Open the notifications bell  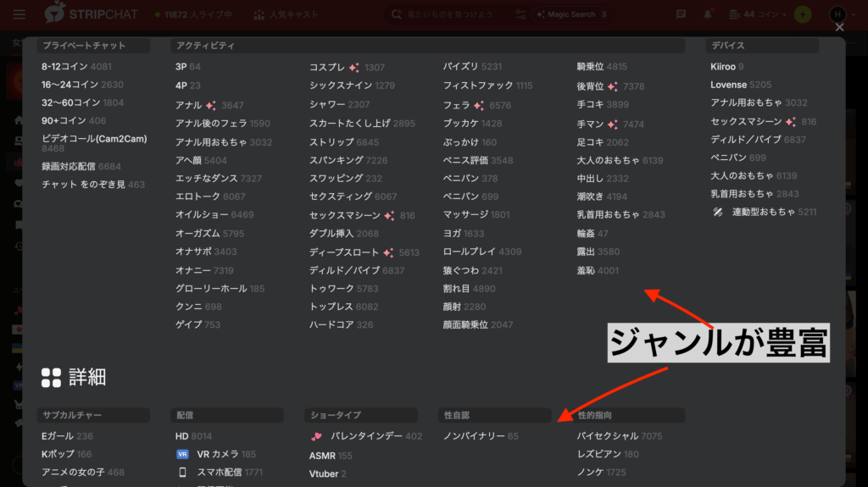point(708,14)
